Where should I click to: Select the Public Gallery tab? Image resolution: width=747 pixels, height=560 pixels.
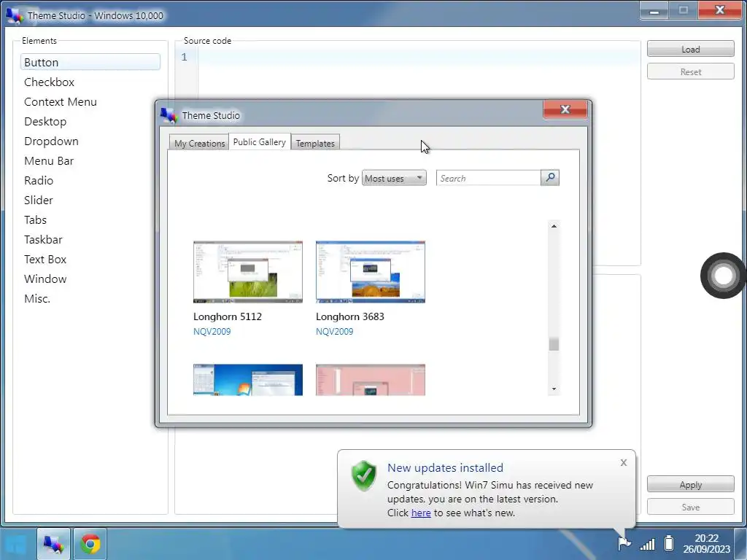coord(260,142)
